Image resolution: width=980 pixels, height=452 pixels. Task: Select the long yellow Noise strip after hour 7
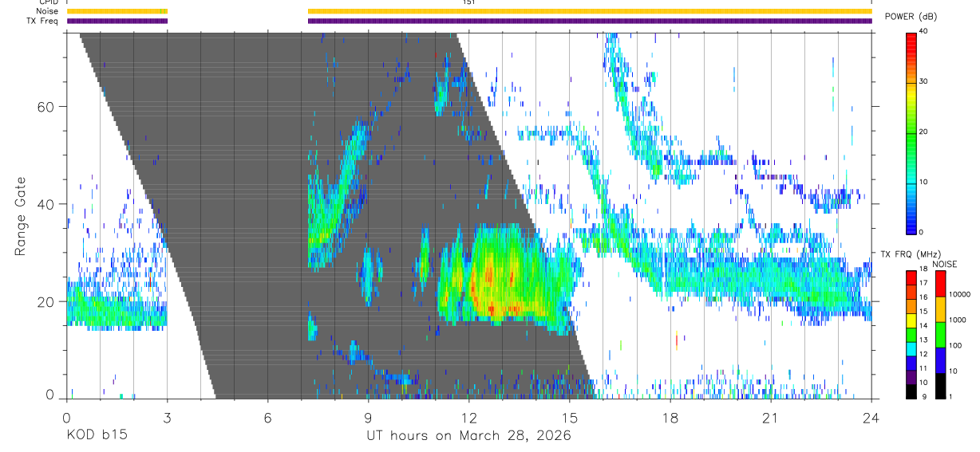tap(590, 11)
